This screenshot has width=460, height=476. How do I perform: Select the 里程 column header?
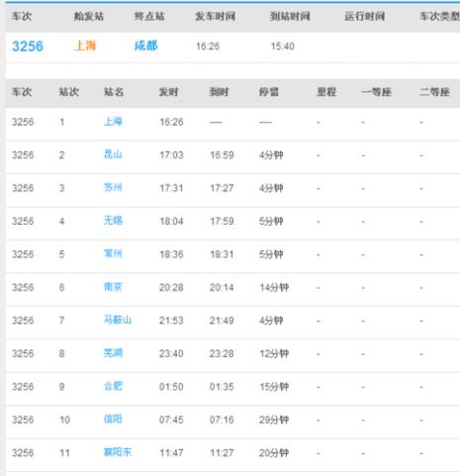326,92
